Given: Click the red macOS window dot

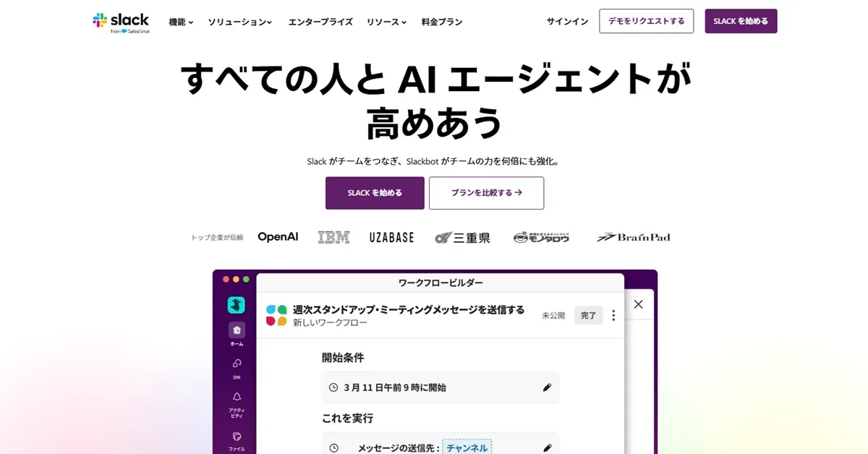Looking at the screenshot, I should (x=226, y=279).
